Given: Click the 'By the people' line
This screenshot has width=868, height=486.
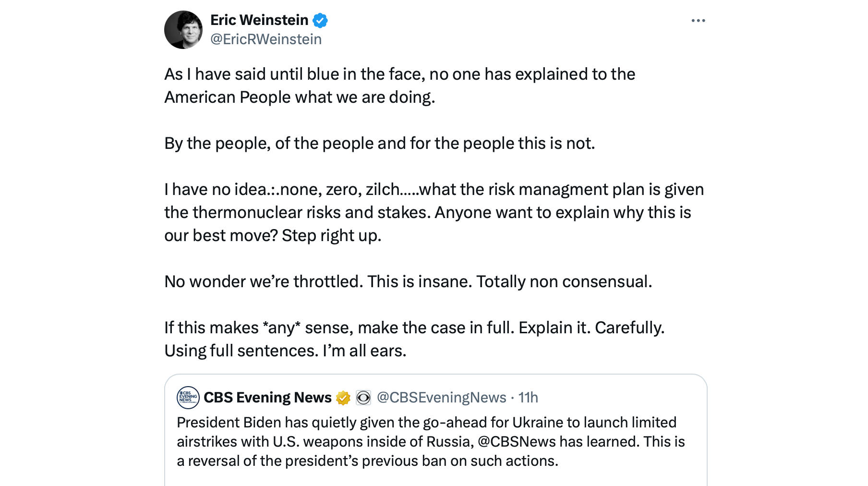Looking at the screenshot, I should 379,144.
